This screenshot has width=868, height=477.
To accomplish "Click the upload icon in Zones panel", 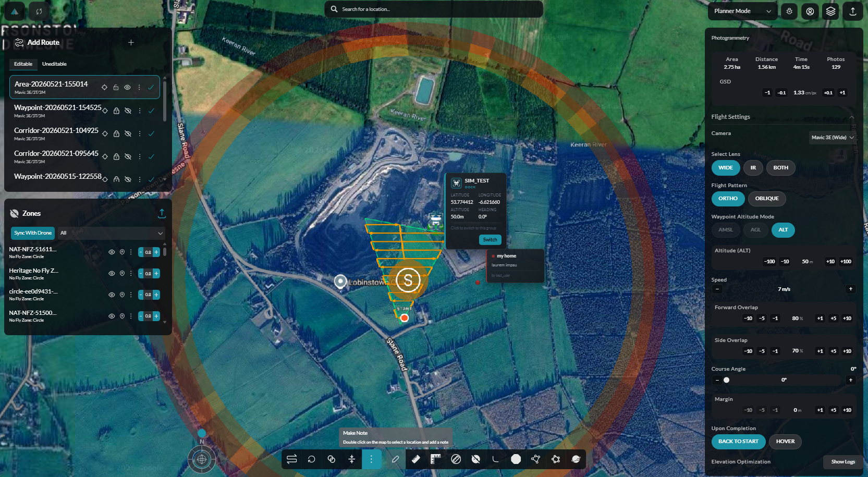I will click(x=162, y=213).
